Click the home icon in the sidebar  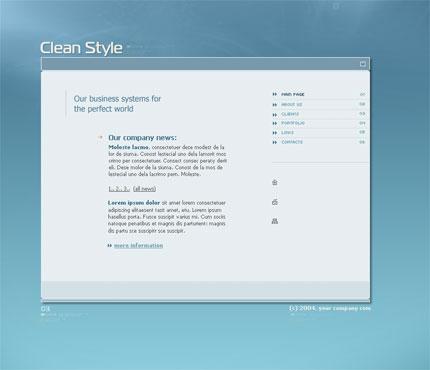[275, 182]
